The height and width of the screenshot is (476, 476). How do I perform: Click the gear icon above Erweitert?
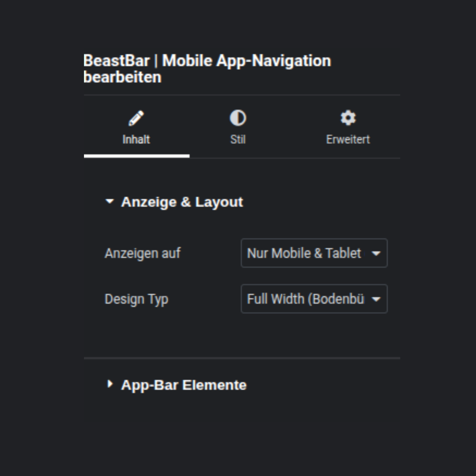click(348, 118)
